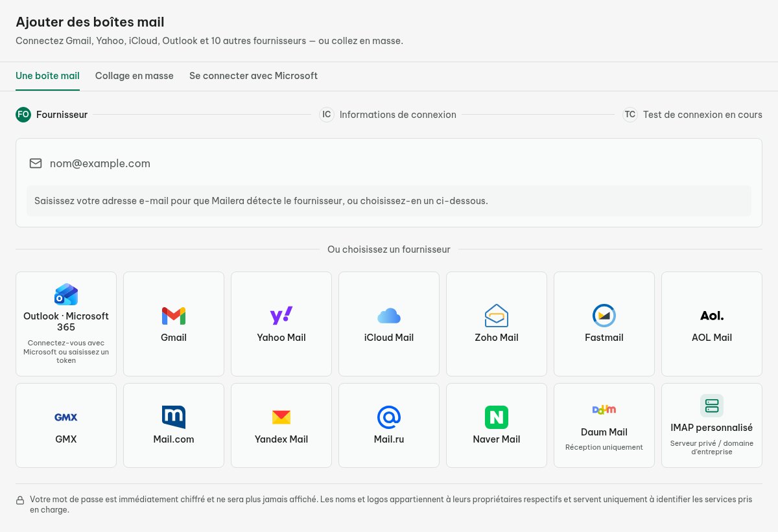Select Zoho Mail provider label

click(x=497, y=338)
